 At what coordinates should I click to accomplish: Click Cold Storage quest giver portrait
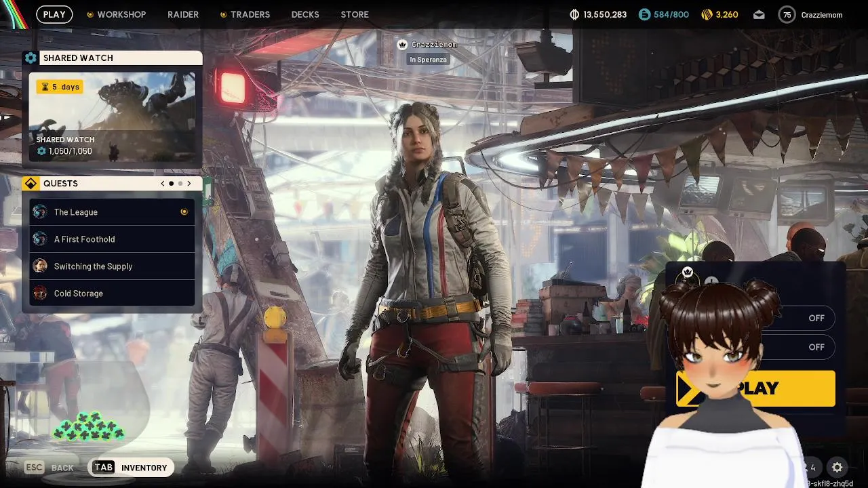click(40, 293)
